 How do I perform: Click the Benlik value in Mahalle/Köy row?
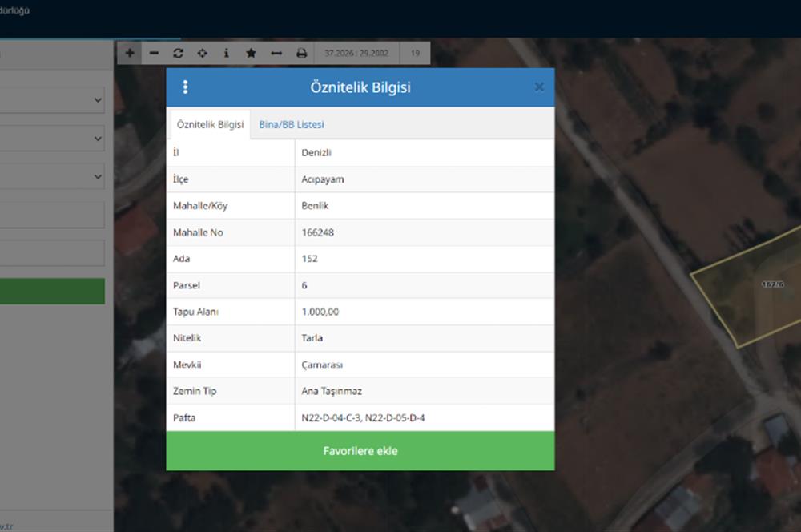click(x=315, y=206)
